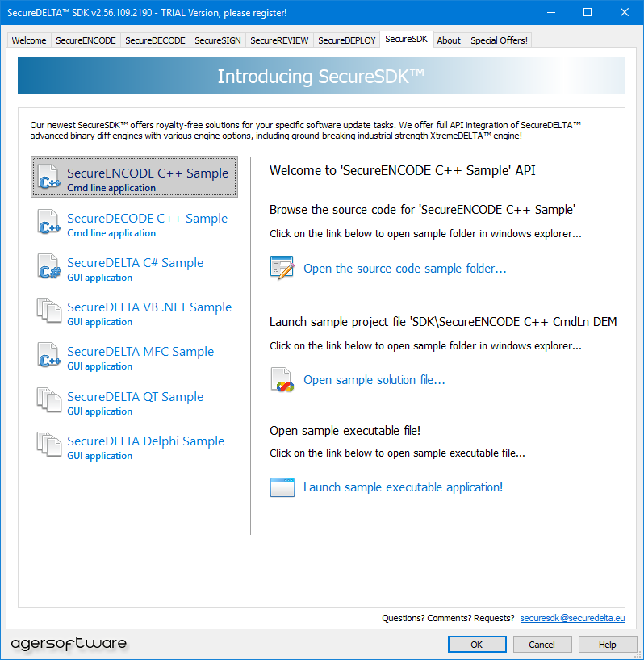Viewport: 644px width, 660px height.
Task: Click the SecureDECODE C++ Sample icon
Action: click(49, 222)
